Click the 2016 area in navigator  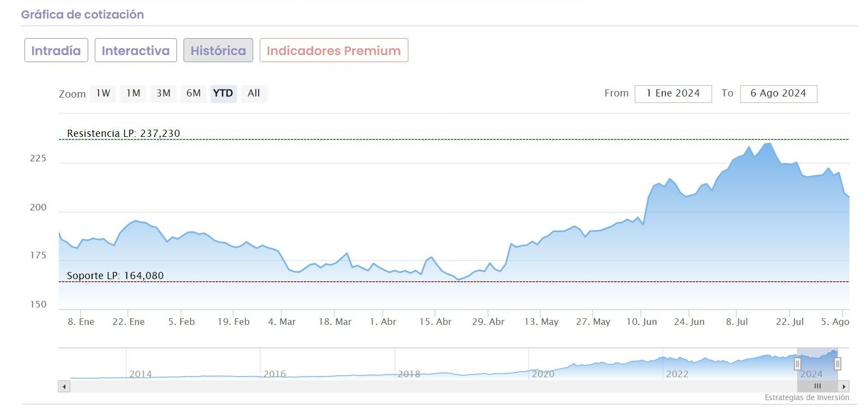[274, 374]
